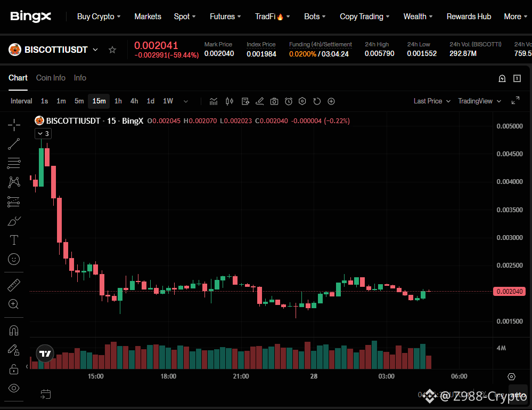Select the 4h interval
The height and width of the screenshot is (410, 532).
(x=134, y=101)
